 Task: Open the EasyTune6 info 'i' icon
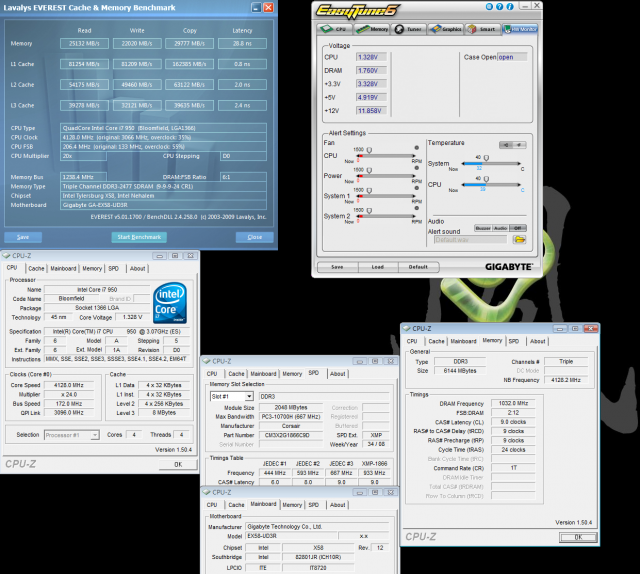[510, 7]
